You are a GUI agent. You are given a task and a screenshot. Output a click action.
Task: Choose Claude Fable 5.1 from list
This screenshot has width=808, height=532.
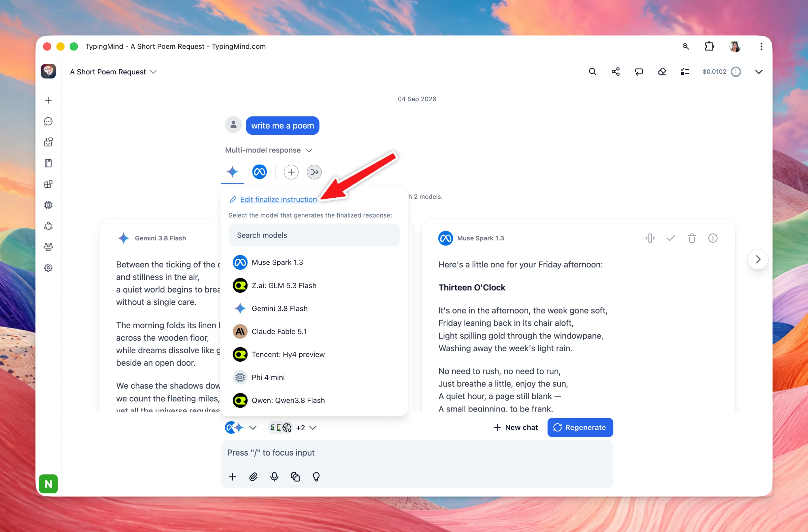314,331
